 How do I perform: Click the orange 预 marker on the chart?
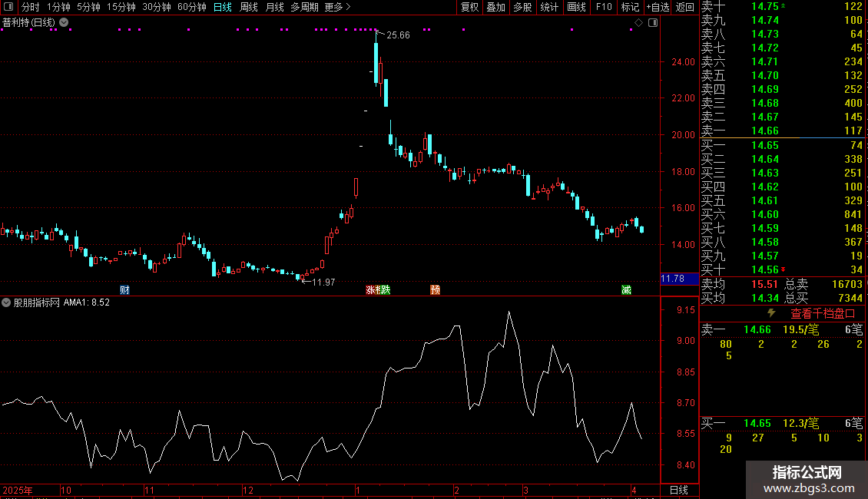(435, 290)
